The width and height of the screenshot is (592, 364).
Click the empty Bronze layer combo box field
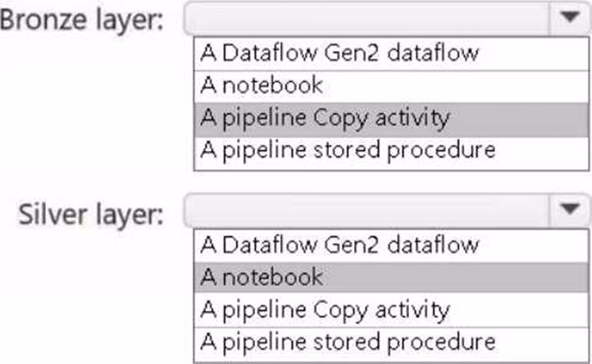point(367,19)
